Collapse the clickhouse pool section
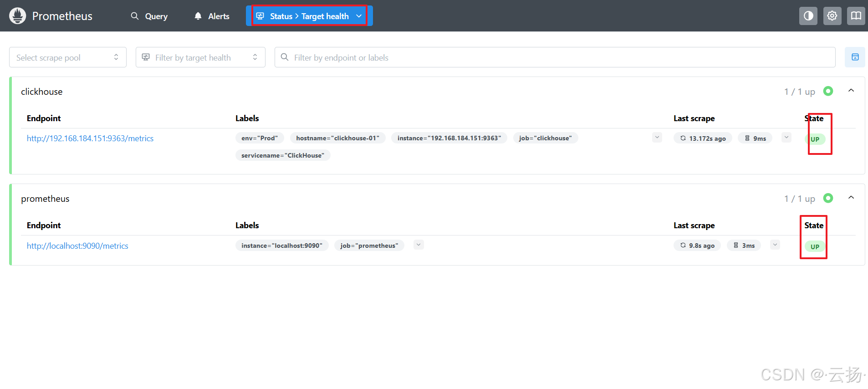 [x=851, y=91]
